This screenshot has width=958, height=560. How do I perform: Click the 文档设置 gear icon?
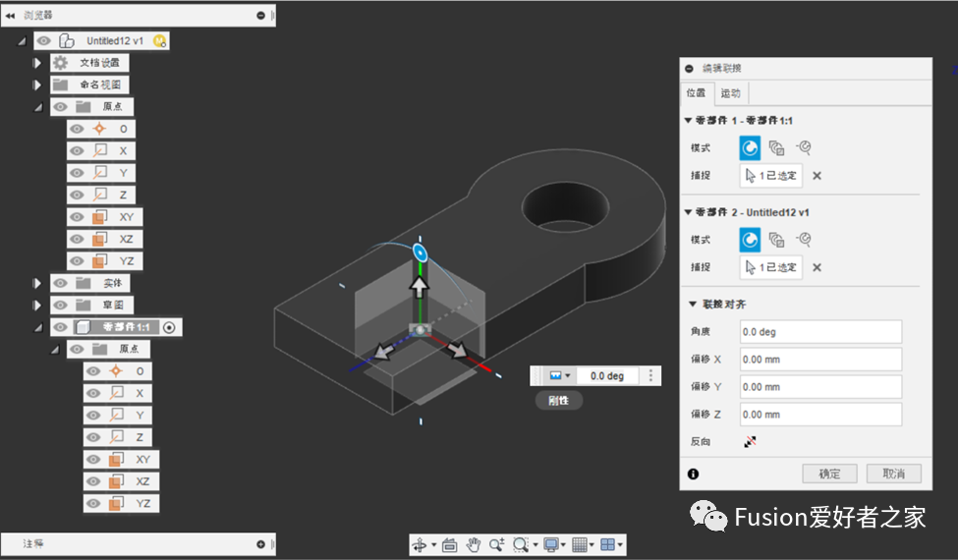tap(61, 62)
